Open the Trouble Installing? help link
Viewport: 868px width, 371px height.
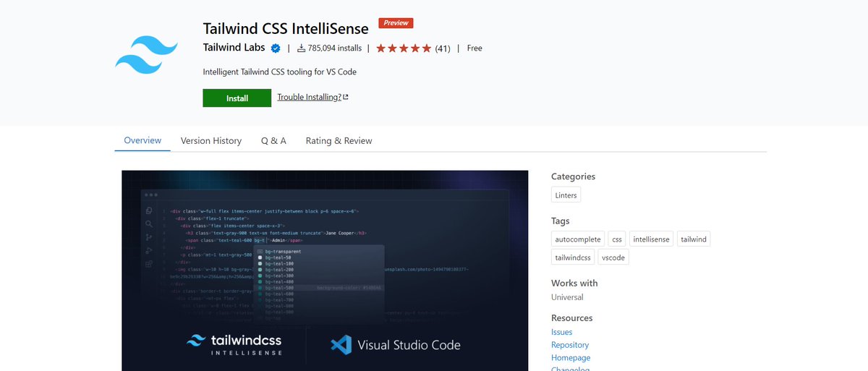click(x=309, y=97)
